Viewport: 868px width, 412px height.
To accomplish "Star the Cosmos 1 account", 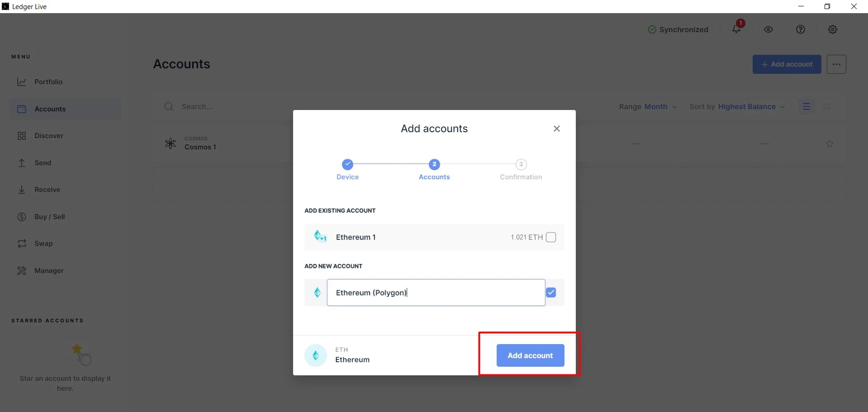I will (830, 144).
